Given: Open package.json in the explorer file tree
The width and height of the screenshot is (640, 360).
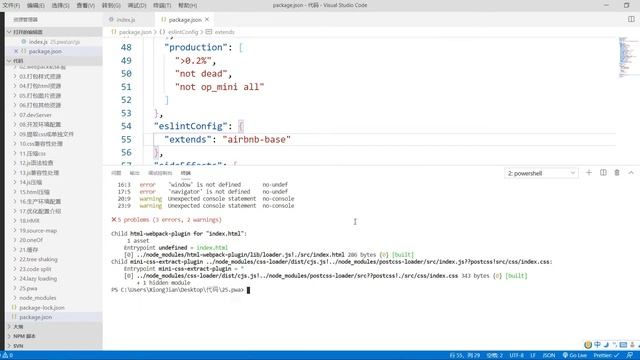Looking at the screenshot, I should [x=53, y=317].
